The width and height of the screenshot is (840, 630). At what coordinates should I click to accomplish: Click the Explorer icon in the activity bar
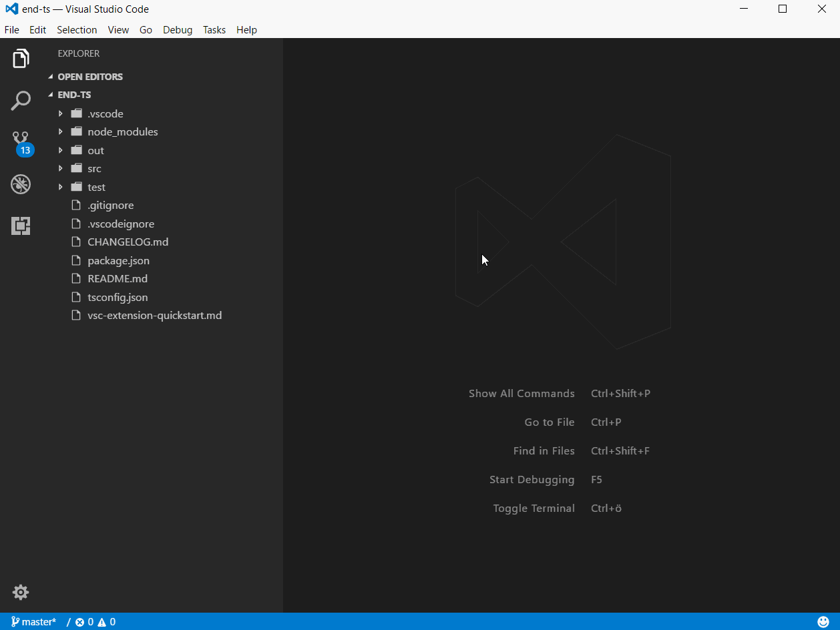[x=21, y=58]
